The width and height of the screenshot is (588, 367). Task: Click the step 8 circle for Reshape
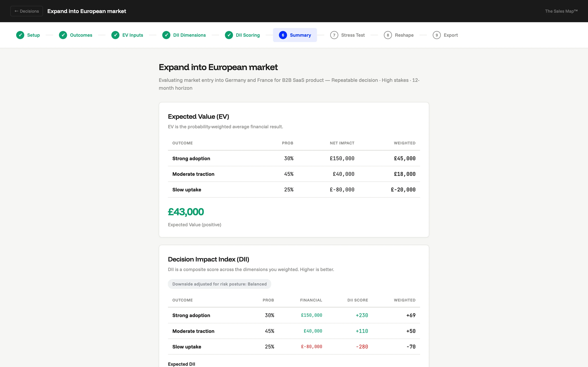click(x=388, y=35)
